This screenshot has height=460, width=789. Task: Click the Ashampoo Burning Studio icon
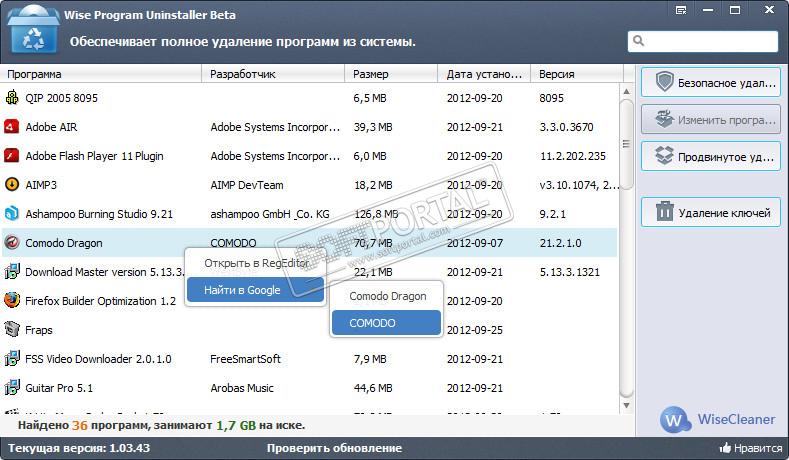pos(12,214)
